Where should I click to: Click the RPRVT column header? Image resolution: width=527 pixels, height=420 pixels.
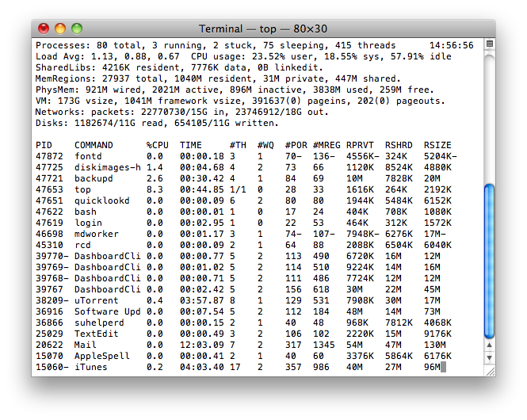(360, 145)
